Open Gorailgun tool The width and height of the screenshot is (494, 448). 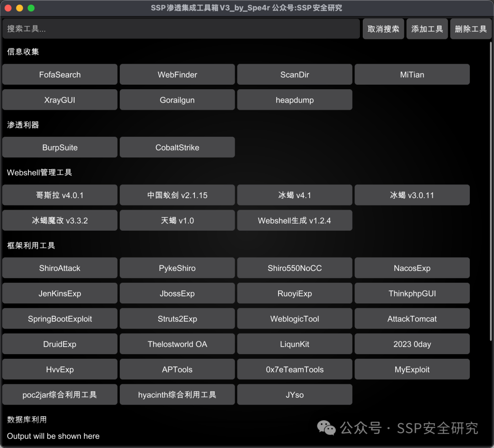point(177,100)
